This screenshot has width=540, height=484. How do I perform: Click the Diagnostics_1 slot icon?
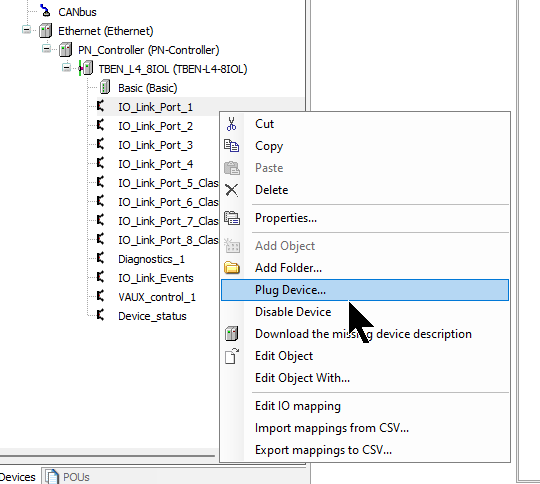pyautogui.click(x=100, y=258)
